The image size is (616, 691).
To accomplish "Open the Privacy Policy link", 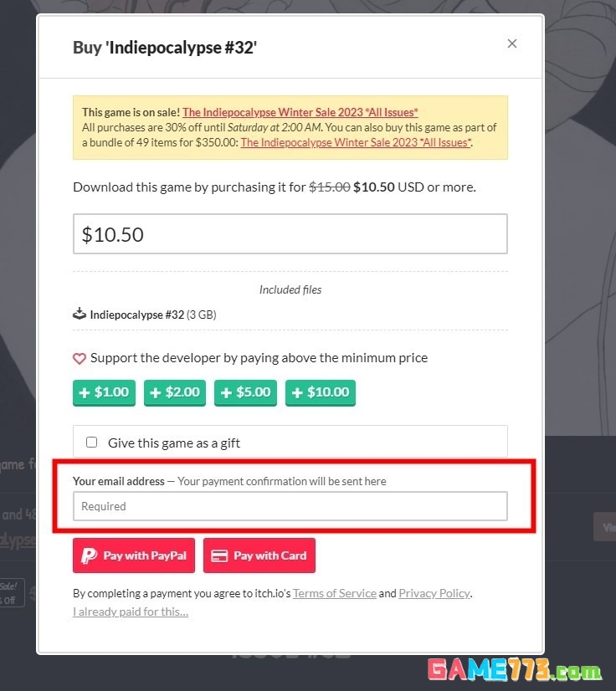I will coord(434,593).
